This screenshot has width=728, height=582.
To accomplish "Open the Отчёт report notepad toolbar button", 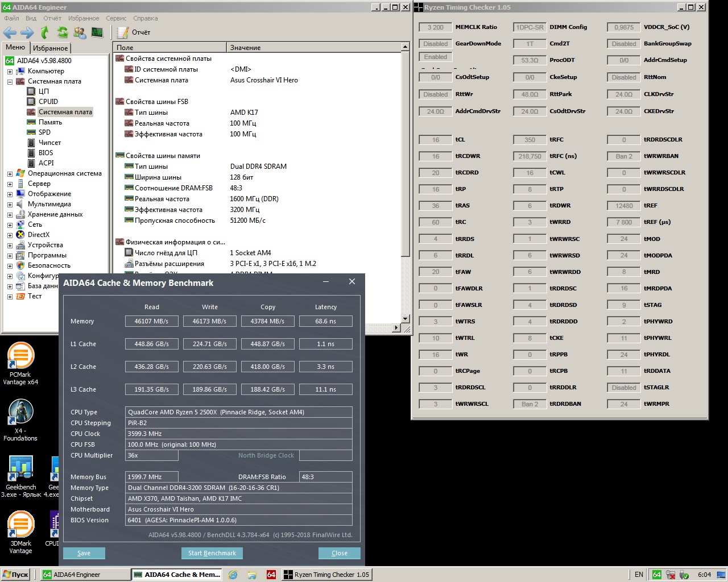I will tap(134, 32).
